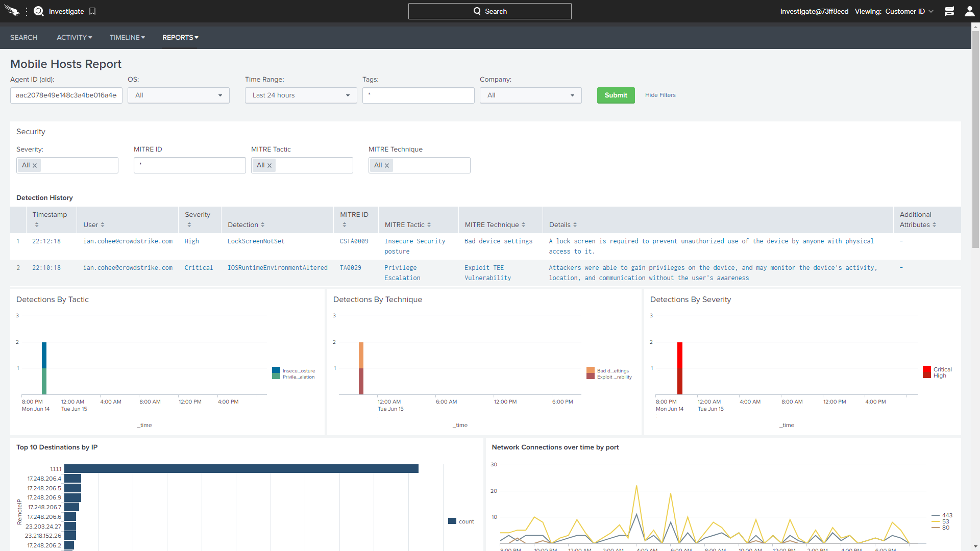Screen dimensions: 980x551
Task: Open the Time Range dropdown
Action: tap(301, 95)
